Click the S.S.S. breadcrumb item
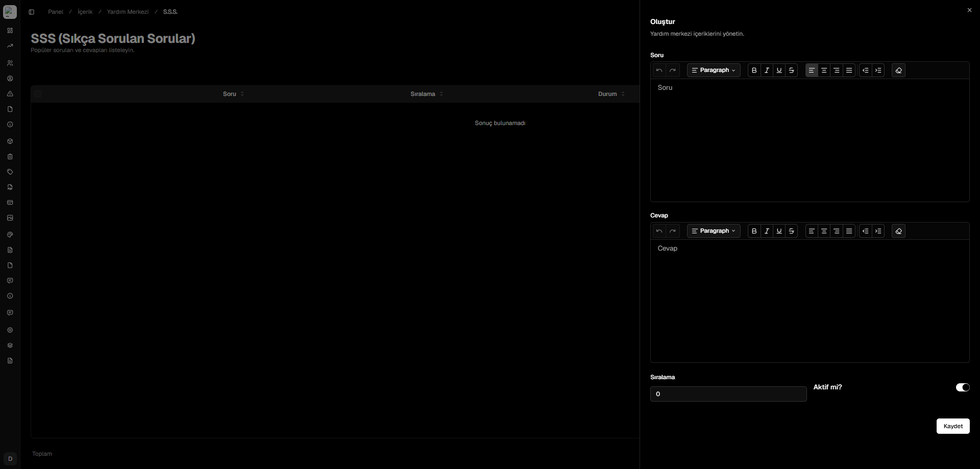The image size is (980, 469). (x=170, y=12)
